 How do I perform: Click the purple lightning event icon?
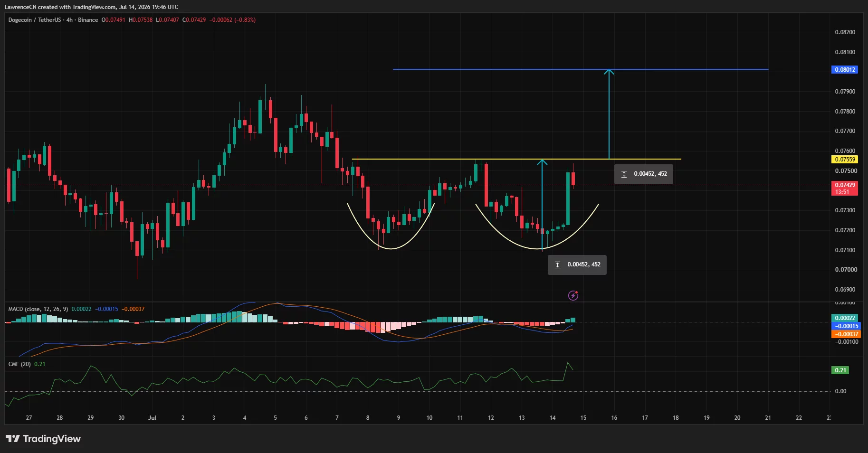pos(573,296)
